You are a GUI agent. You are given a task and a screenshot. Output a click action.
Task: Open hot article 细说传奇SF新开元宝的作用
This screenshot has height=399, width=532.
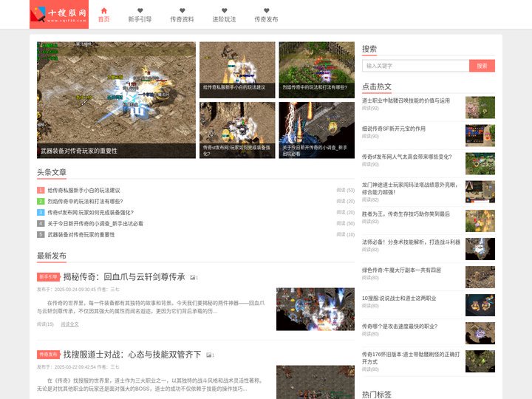coord(394,129)
